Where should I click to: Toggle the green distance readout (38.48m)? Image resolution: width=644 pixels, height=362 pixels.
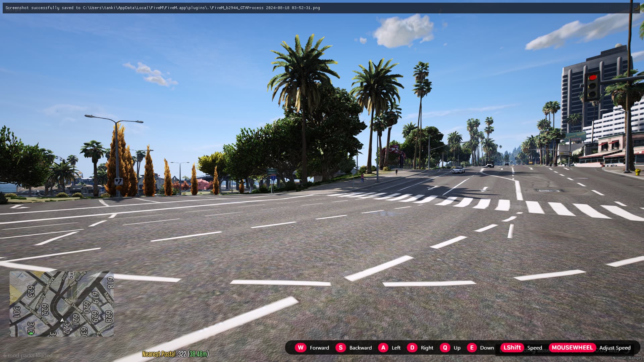click(x=199, y=354)
